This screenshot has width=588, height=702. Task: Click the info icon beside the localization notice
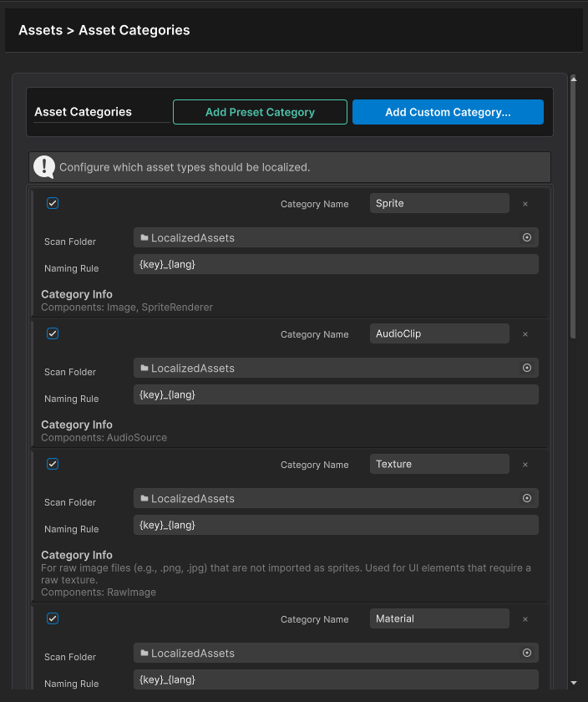pos(43,166)
